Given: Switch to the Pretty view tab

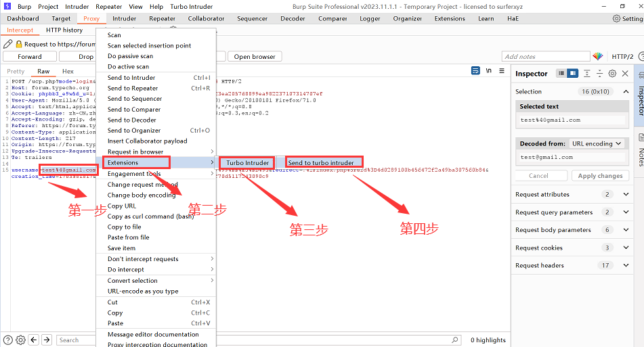Looking at the screenshot, I should point(16,71).
